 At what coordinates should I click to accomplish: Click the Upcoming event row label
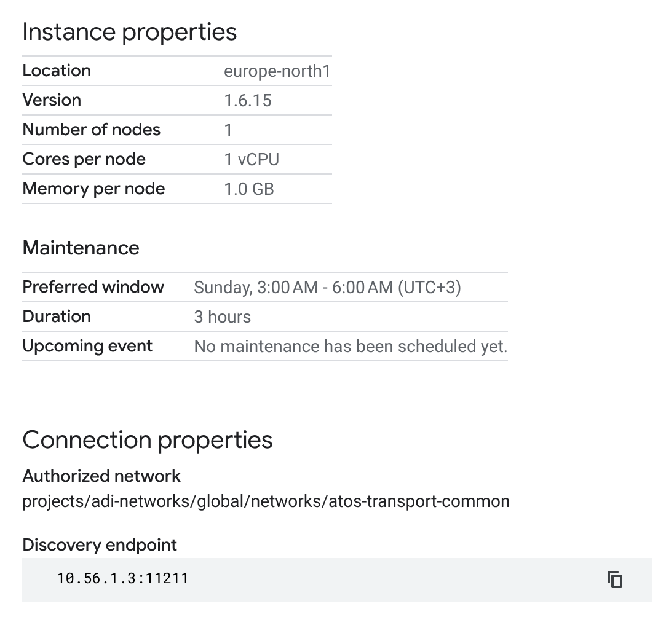[87, 347]
